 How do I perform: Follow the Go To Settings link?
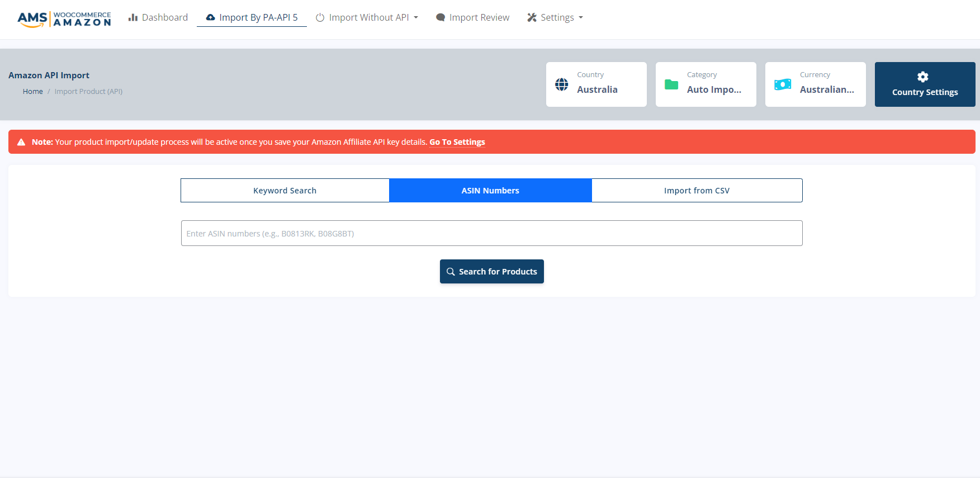coord(457,142)
